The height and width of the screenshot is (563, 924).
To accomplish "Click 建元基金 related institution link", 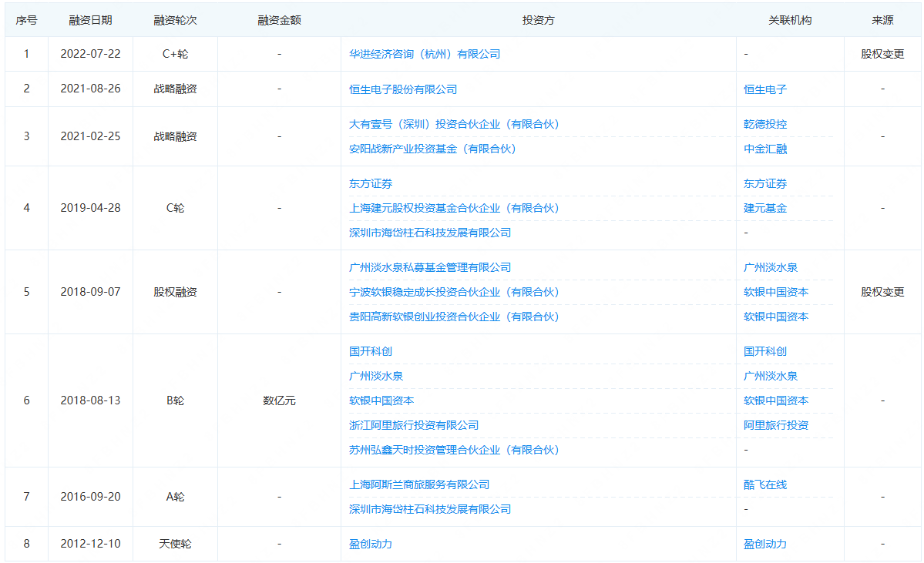I will (x=765, y=209).
